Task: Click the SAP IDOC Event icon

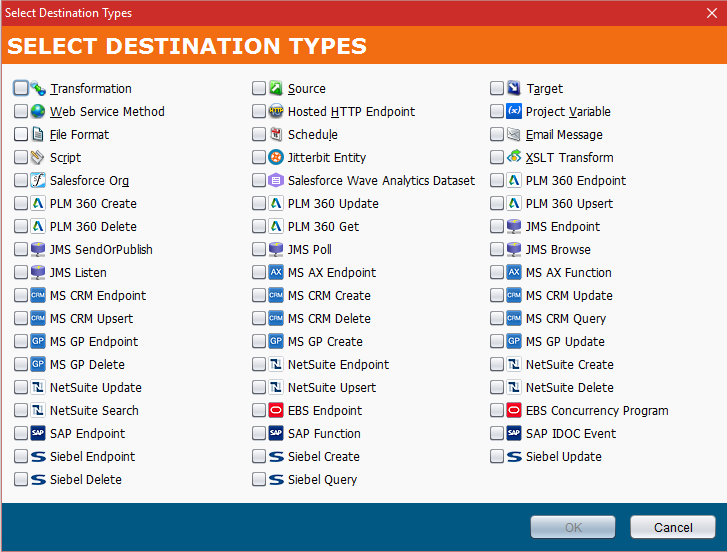Action: coord(514,434)
